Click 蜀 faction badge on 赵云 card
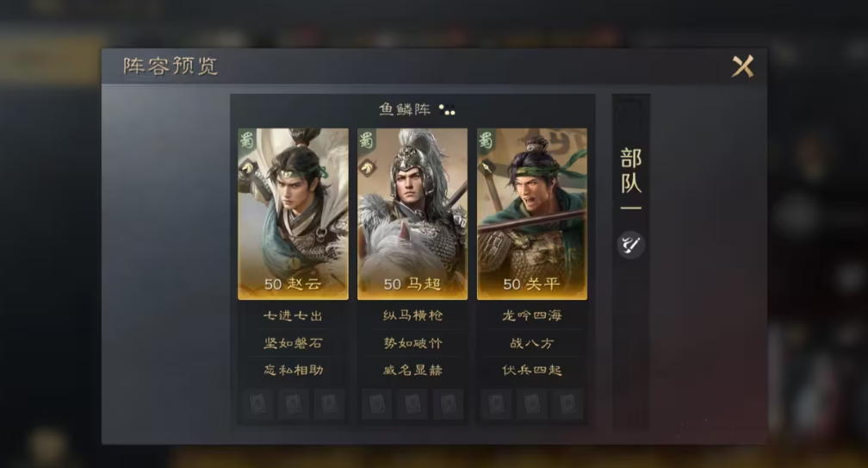868x468 pixels. point(247,140)
